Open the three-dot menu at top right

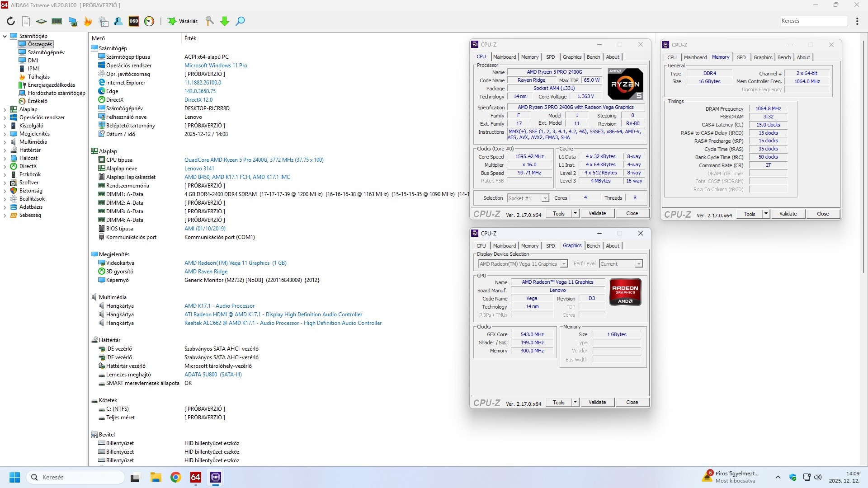(857, 21)
